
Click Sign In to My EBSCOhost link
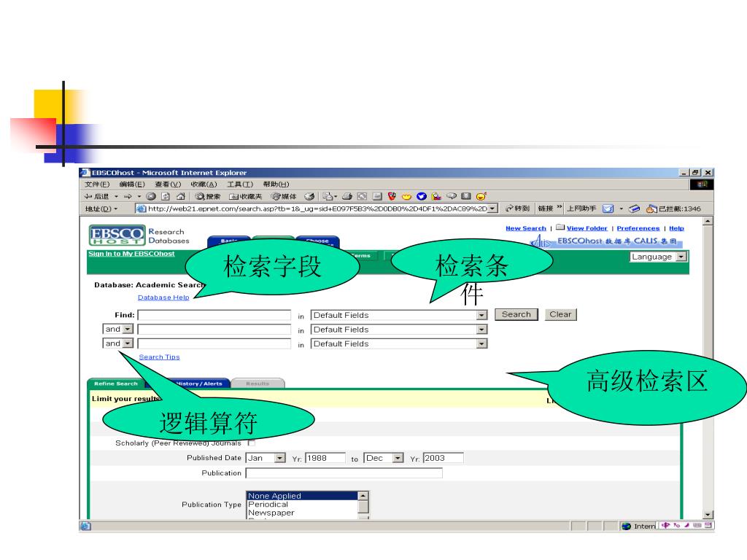pyautogui.click(x=131, y=254)
